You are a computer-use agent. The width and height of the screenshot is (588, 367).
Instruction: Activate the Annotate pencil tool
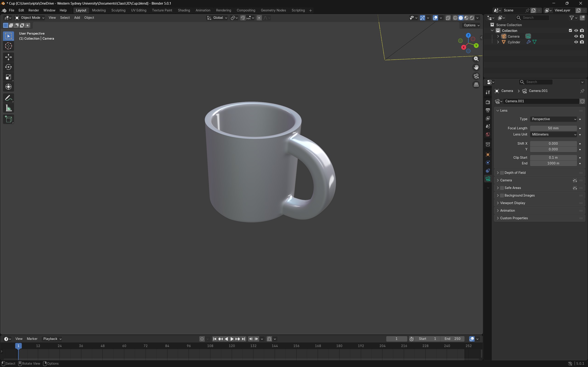[8, 98]
